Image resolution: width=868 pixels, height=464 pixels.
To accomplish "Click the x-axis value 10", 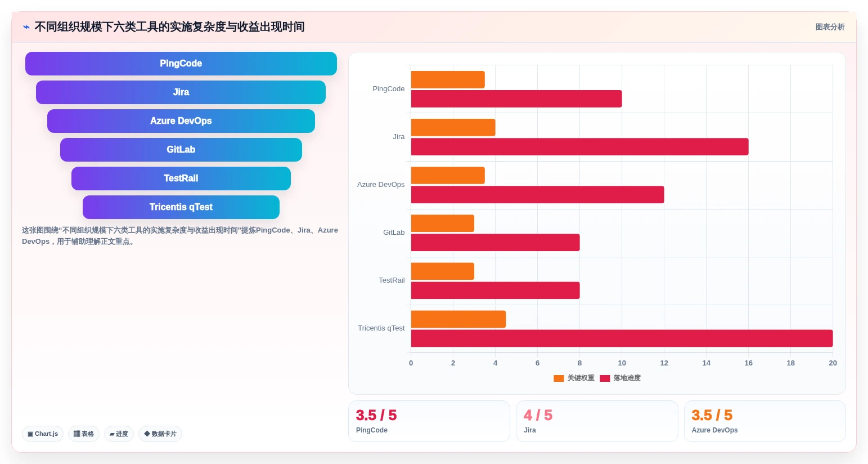I will point(622,363).
